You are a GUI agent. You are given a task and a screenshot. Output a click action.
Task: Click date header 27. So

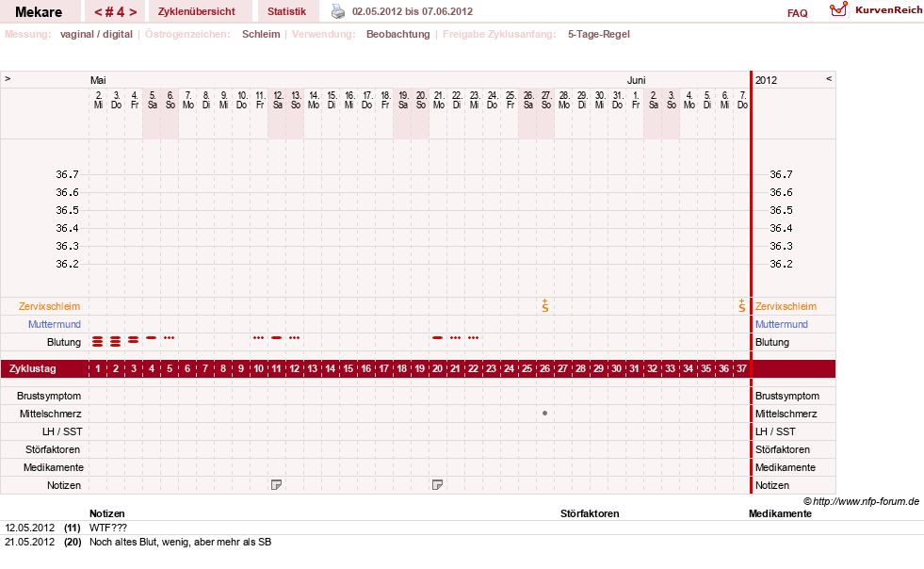pyautogui.click(x=546, y=100)
